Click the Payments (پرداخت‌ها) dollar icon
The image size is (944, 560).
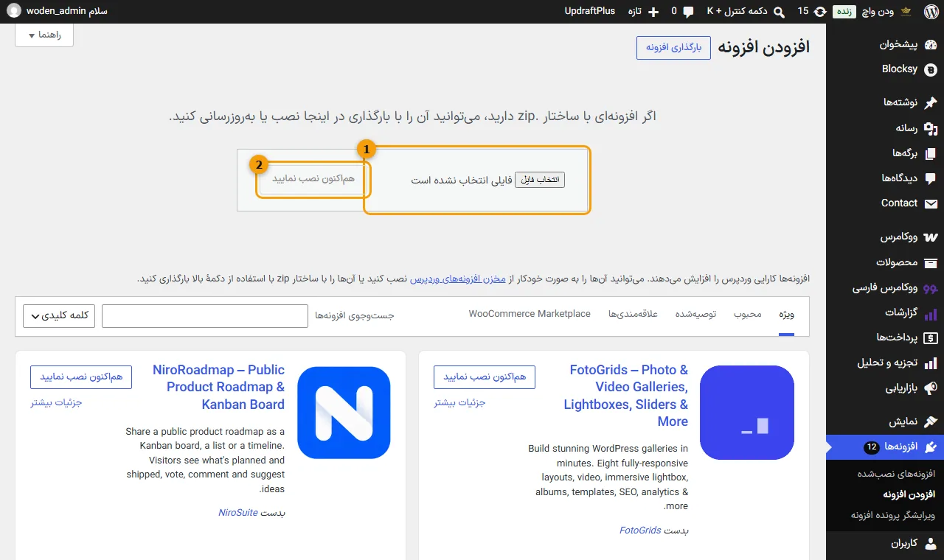(931, 337)
